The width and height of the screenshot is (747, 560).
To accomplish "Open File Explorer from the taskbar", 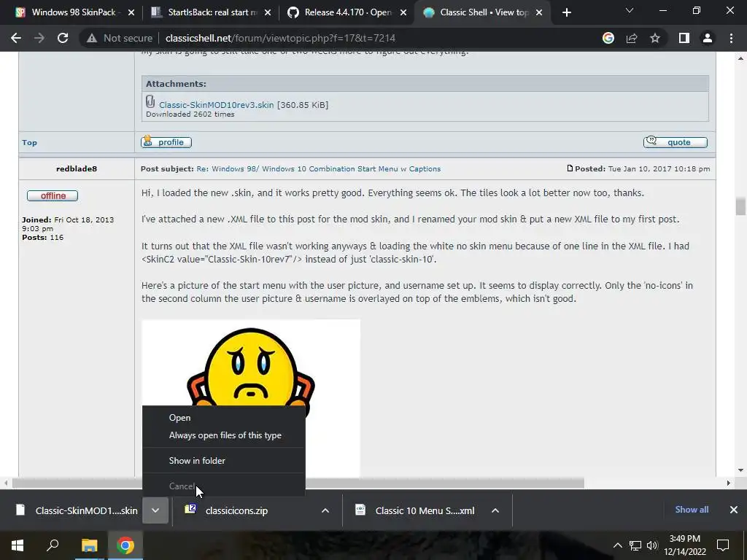I will pos(89,545).
